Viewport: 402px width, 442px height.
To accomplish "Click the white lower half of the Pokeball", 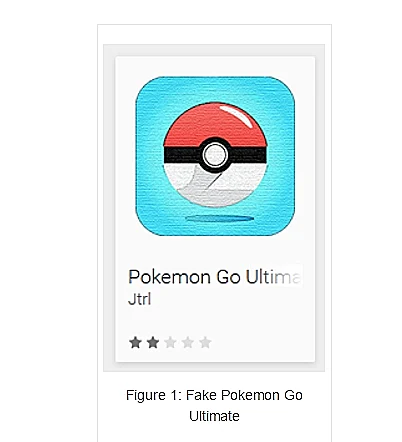I will tap(215, 187).
